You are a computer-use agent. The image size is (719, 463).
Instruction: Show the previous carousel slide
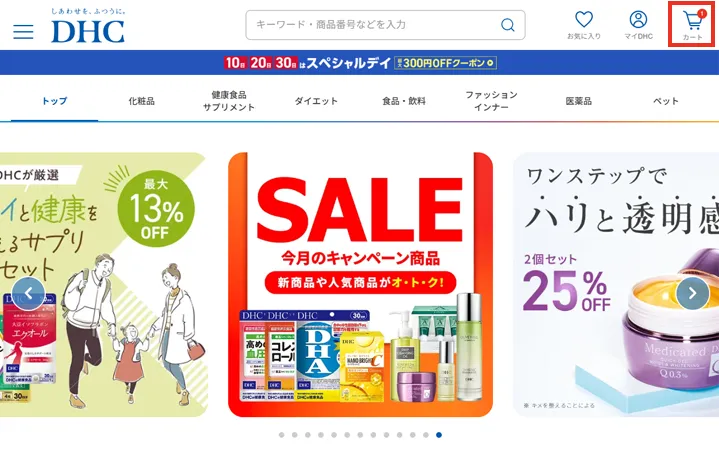[28, 293]
